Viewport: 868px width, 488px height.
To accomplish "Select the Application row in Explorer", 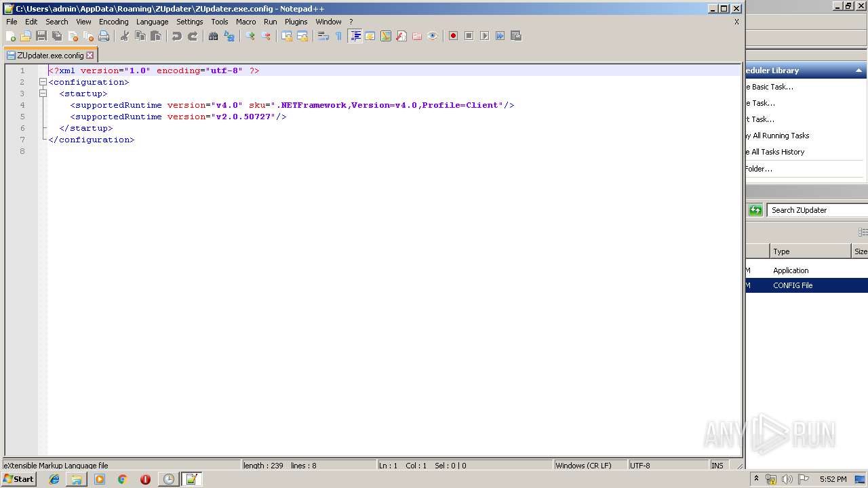I will tap(806, 270).
